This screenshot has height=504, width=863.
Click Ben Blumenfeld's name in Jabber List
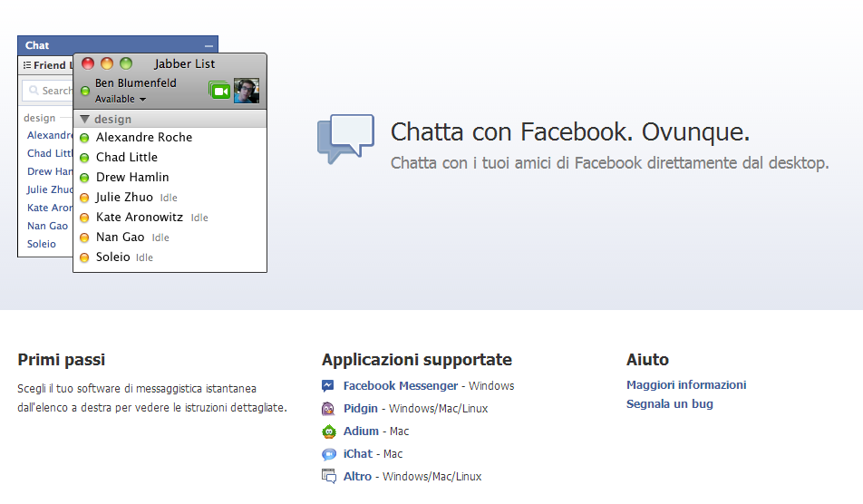(135, 83)
